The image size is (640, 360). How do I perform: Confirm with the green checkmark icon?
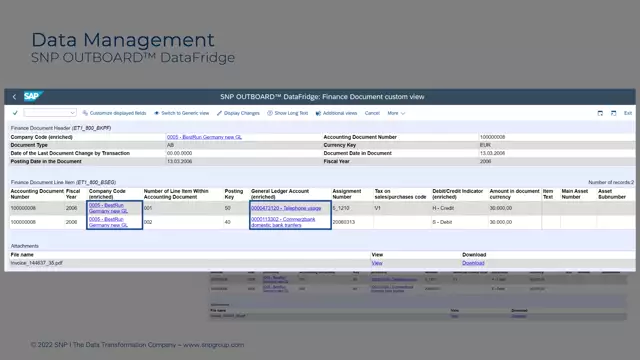[x=15, y=113]
